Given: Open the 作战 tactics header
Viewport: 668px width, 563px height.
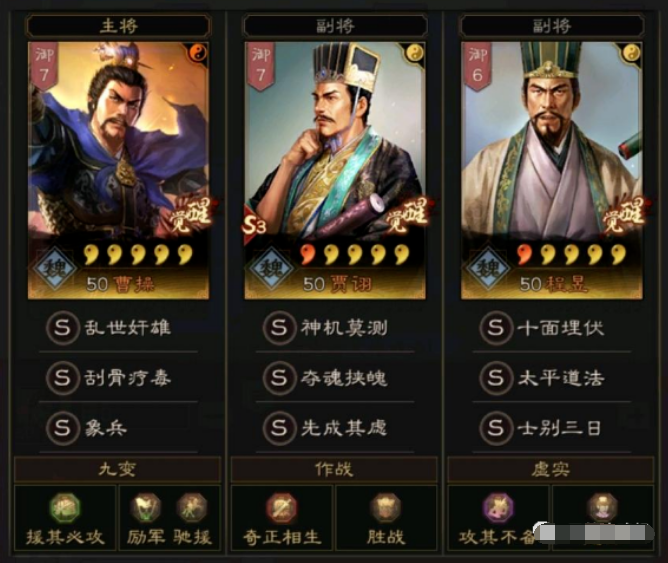Looking at the screenshot, I should pos(334,469).
